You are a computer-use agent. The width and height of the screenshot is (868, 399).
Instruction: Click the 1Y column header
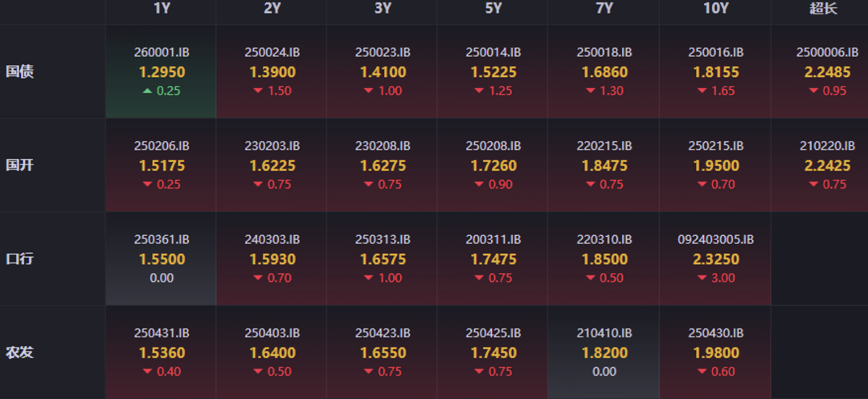[x=161, y=9]
